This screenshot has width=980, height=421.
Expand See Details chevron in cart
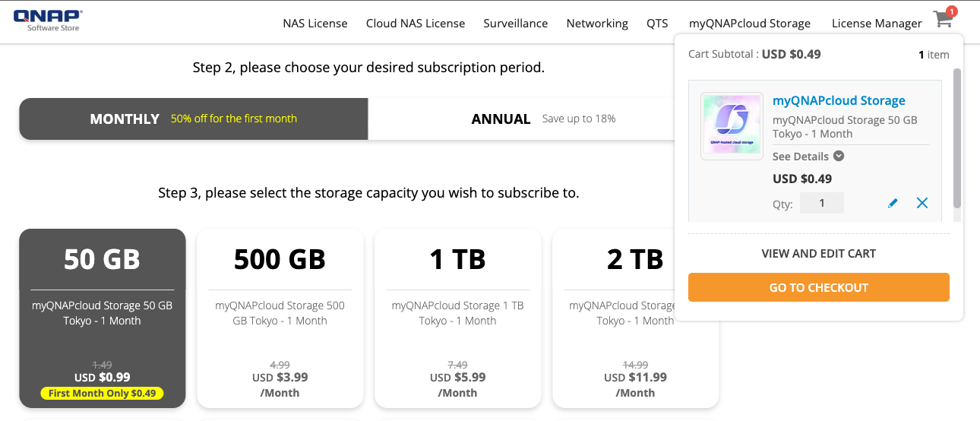point(839,157)
